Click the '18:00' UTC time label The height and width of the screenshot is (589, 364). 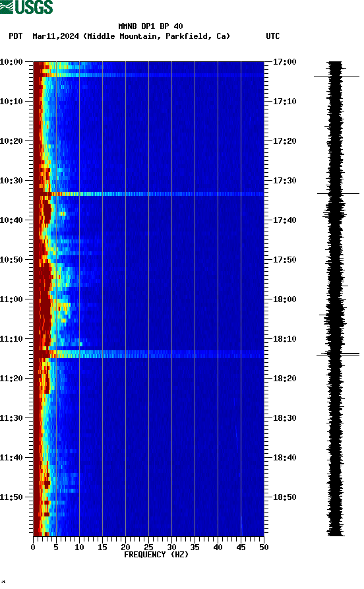point(285,299)
